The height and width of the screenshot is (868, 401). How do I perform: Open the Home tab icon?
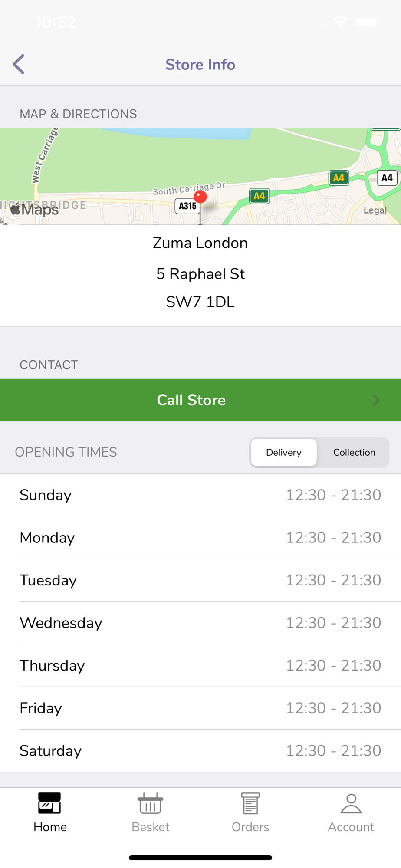(x=49, y=803)
